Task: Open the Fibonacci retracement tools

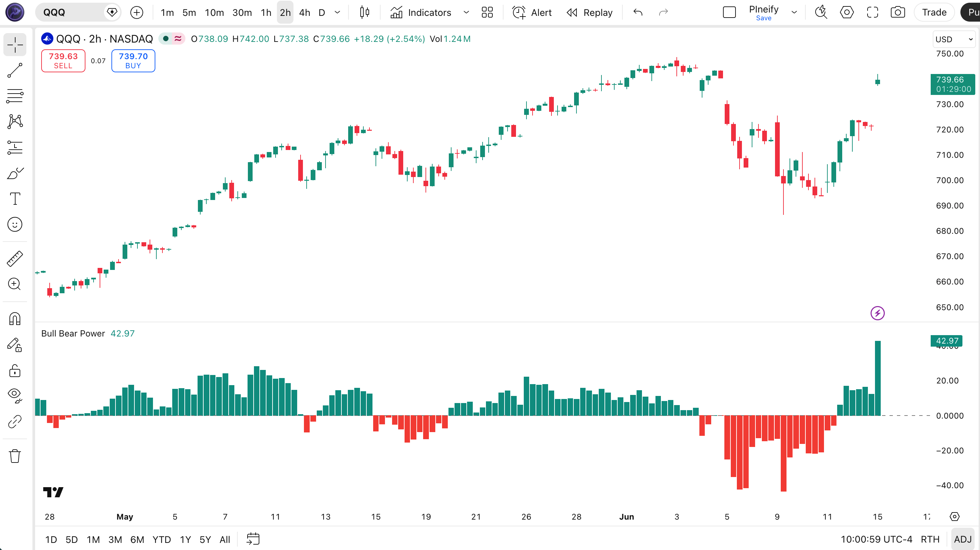Action: click(x=15, y=96)
